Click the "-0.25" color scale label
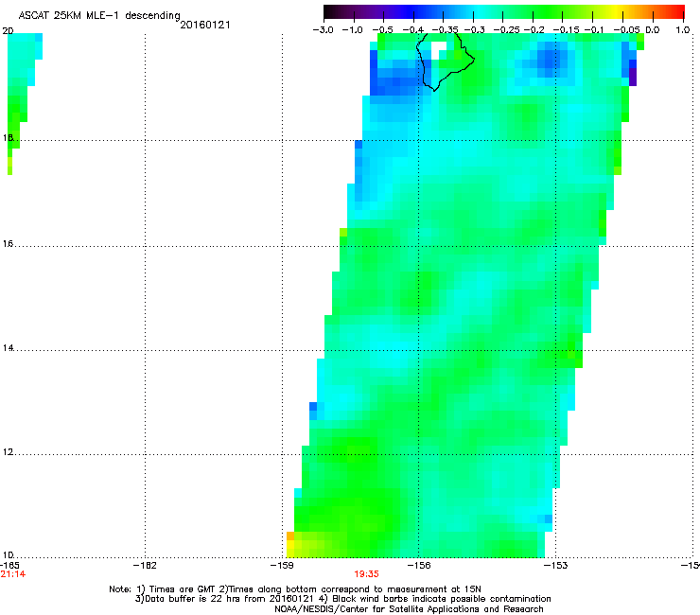 (506, 30)
